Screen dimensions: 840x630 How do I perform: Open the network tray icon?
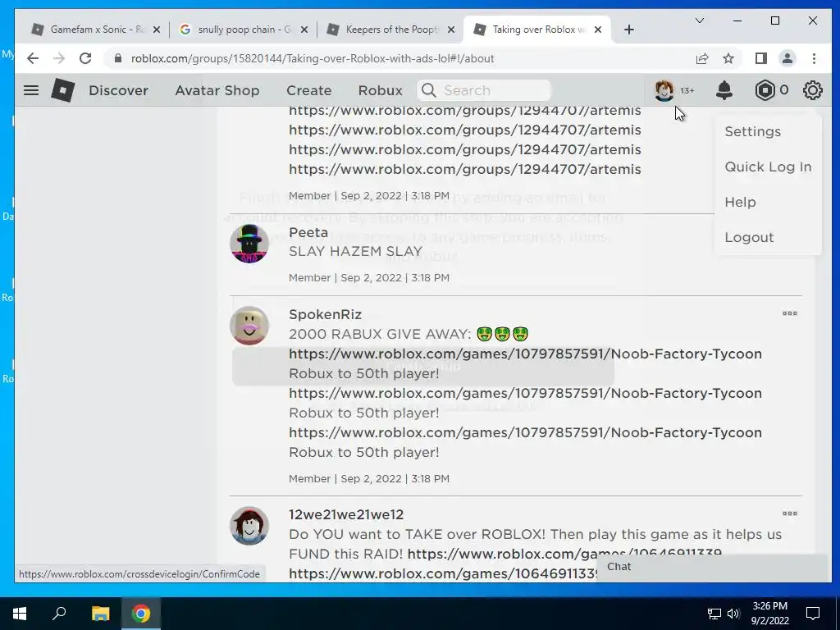point(714,614)
